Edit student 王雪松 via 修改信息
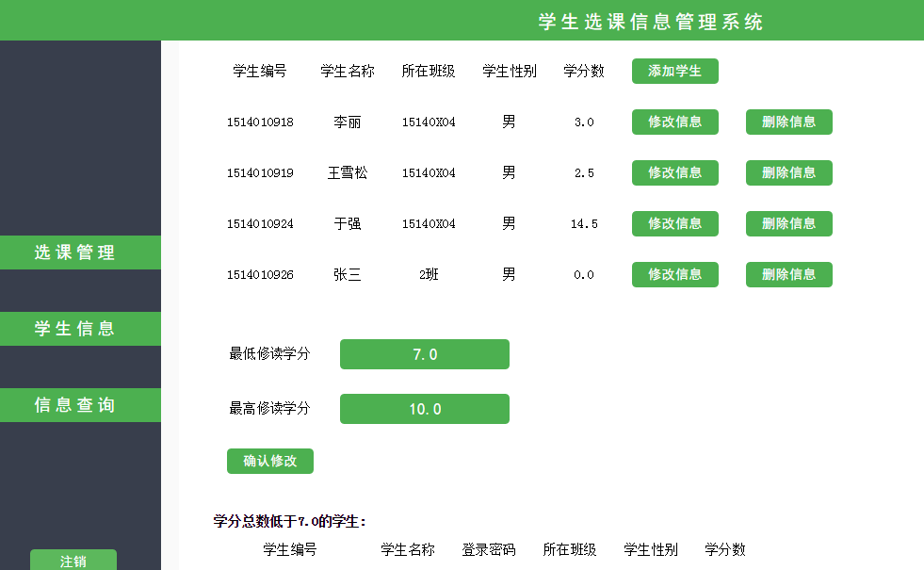 pyautogui.click(x=674, y=172)
